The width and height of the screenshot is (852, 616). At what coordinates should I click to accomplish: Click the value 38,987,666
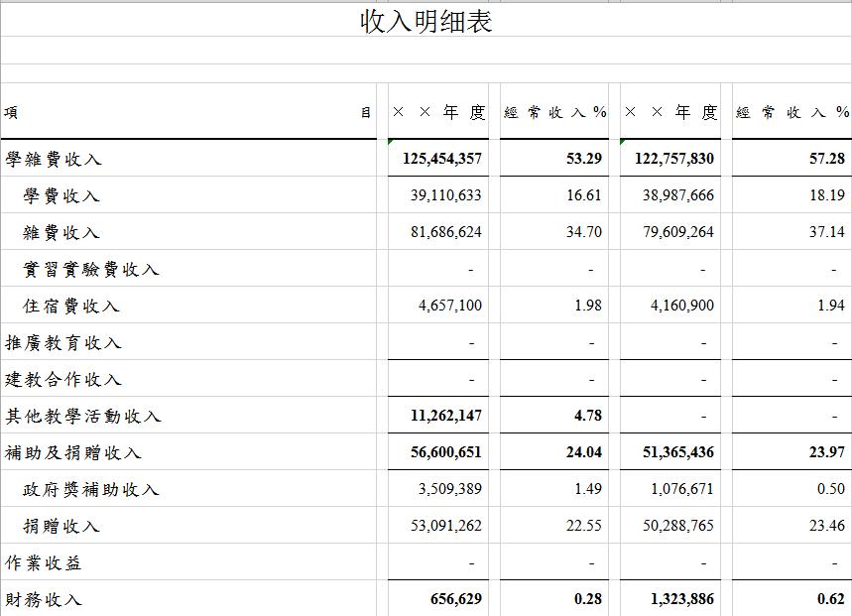(677, 195)
